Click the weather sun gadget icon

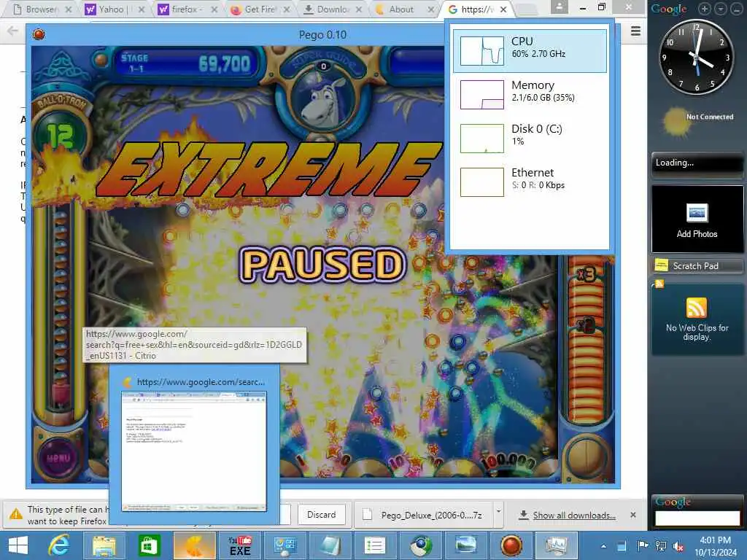click(x=676, y=122)
